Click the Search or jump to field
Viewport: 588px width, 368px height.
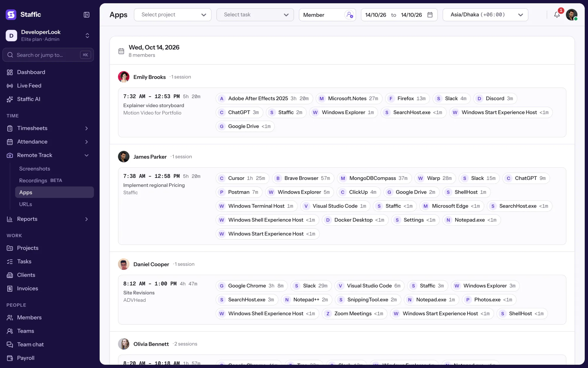coord(48,55)
